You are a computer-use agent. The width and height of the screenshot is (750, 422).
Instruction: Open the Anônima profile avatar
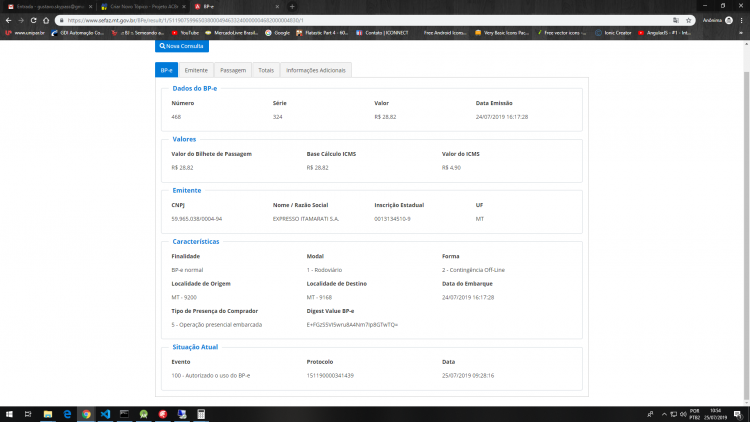coord(729,20)
